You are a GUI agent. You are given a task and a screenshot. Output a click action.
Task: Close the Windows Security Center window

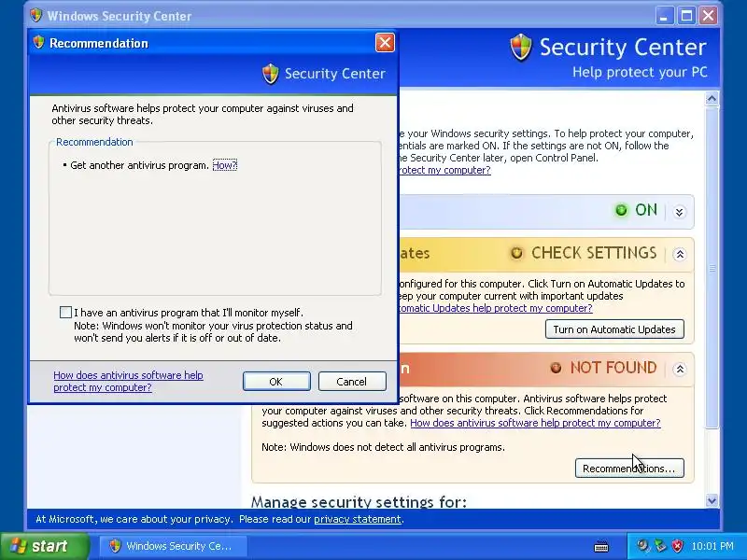(x=709, y=16)
